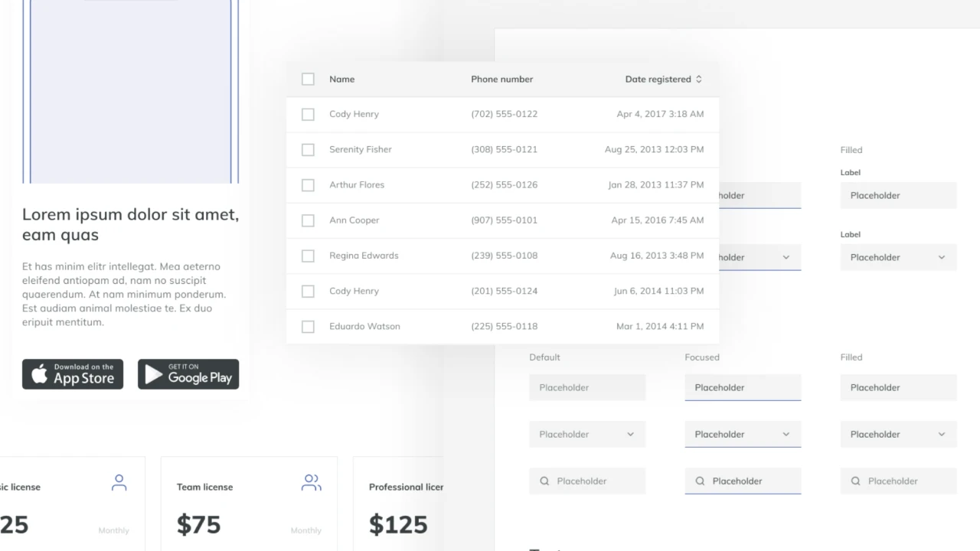
Task: Click phone number (252) 555-0126
Action: [504, 184]
